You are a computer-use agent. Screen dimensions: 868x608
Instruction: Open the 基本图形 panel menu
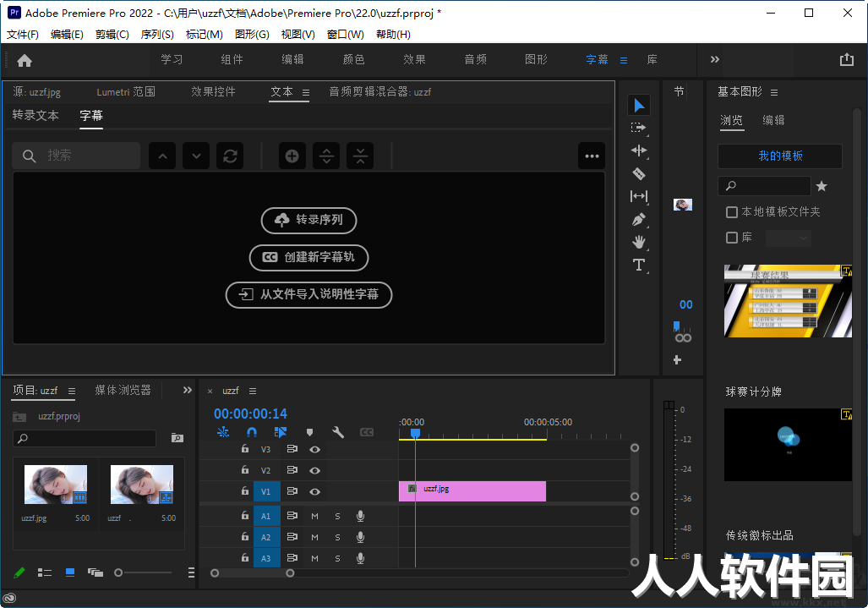tap(774, 92)
